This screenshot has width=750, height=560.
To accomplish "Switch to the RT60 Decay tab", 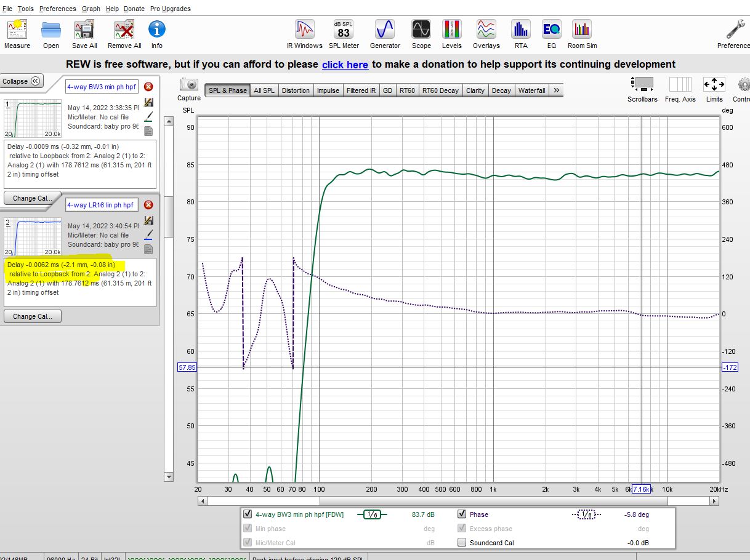I will [440, 90].
